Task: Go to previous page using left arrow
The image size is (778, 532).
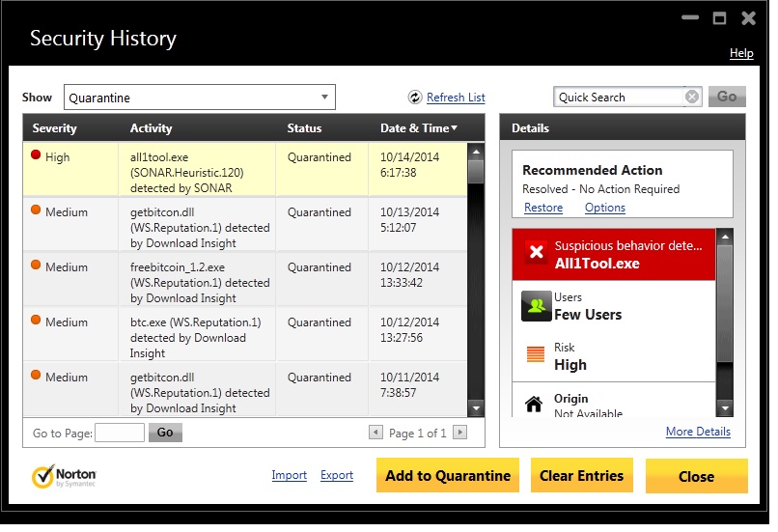Action: pos(375,433)
